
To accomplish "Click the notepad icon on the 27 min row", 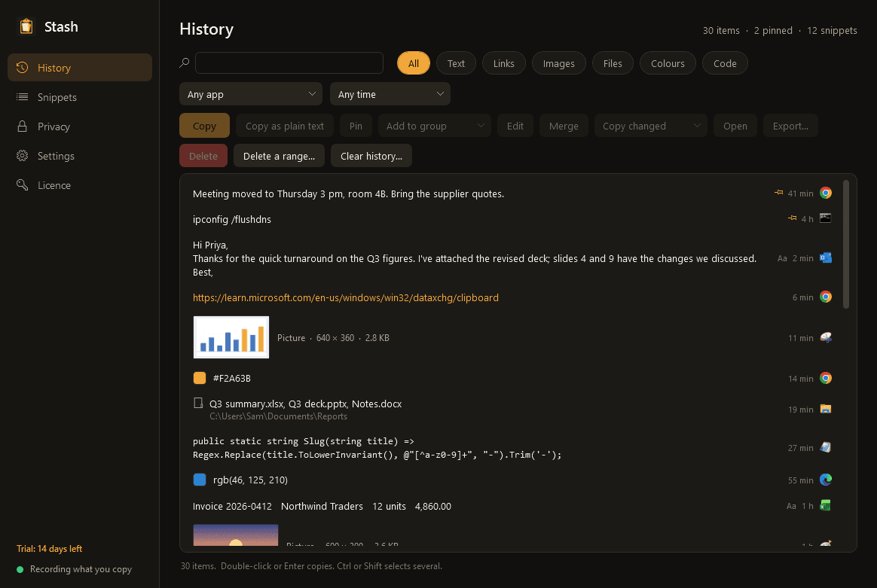I will tap(826, 447).
